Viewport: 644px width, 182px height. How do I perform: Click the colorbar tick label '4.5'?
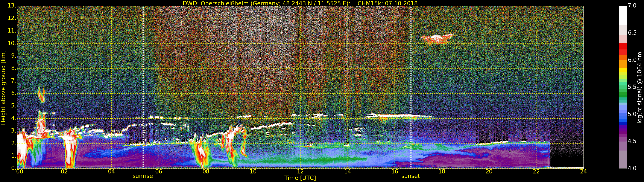pyautogui.click(x=632, y=141)
